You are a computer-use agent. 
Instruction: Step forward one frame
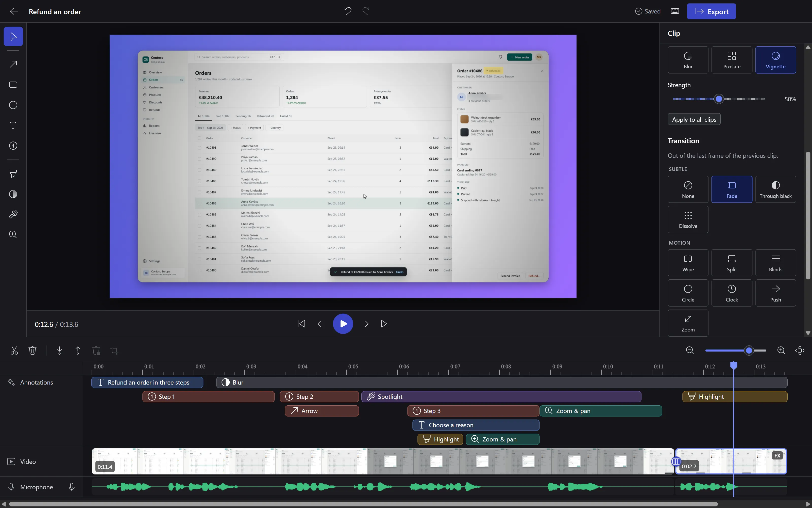coord(366,324)
